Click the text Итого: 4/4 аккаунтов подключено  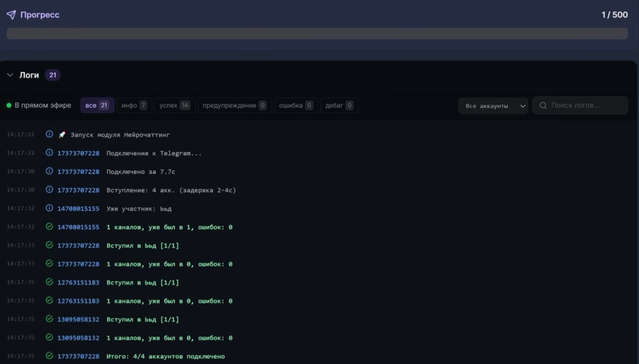[x=165, y=356]
